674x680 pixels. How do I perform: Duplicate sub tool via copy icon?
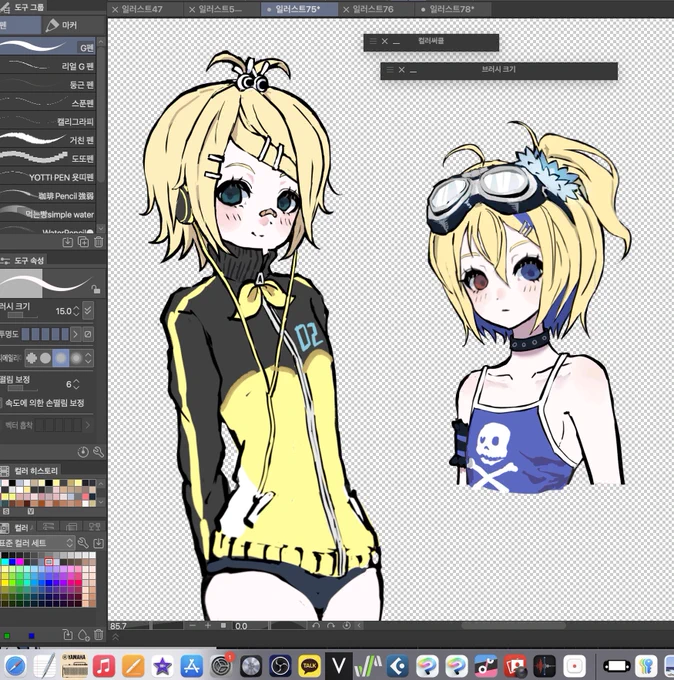83,242
